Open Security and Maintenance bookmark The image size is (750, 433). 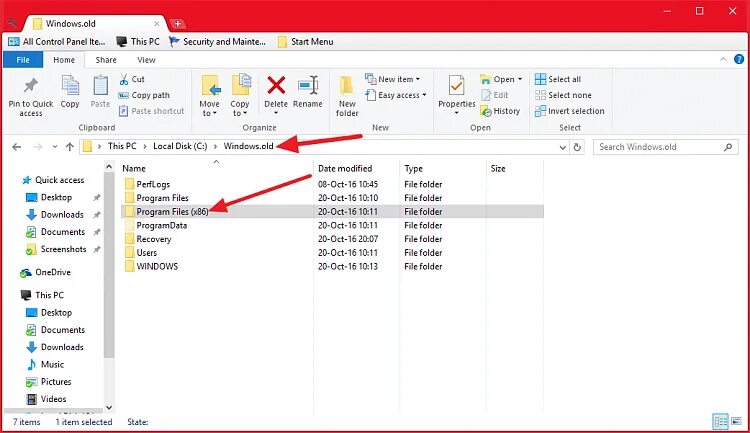tap(218, 42)
